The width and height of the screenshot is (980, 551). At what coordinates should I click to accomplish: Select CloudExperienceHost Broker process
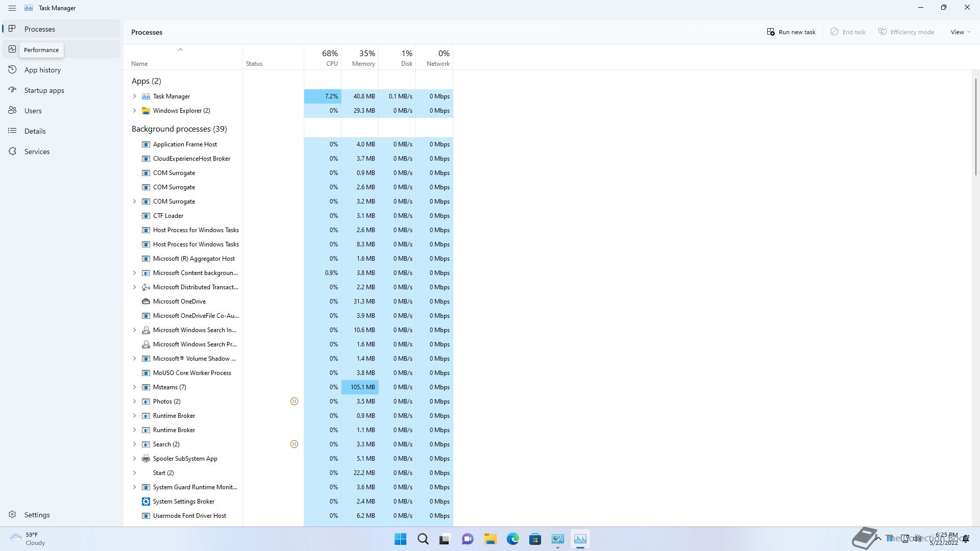[288, 159]
